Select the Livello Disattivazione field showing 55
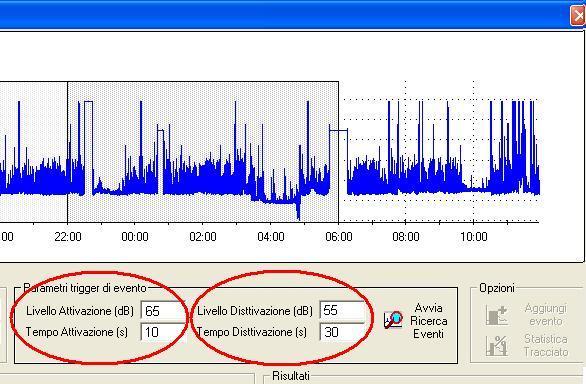586x384 pixels. tap(342, 310)
